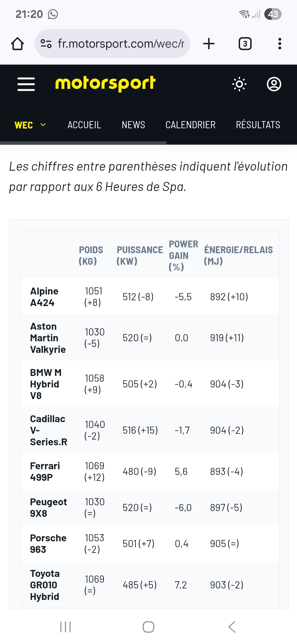Image resolution: width=297 pixels, height=644 pixels.
Task: Expand the WEC series dropdown
Action: point(30,125)
